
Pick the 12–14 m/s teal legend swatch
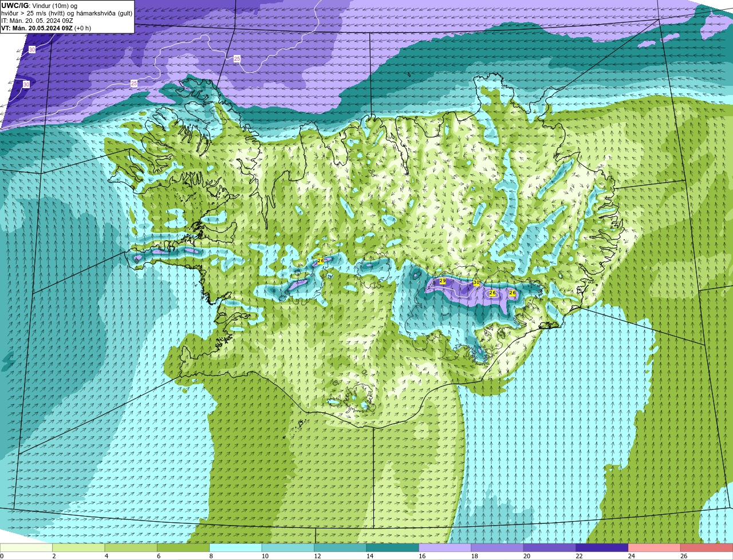tap(340, 547)
